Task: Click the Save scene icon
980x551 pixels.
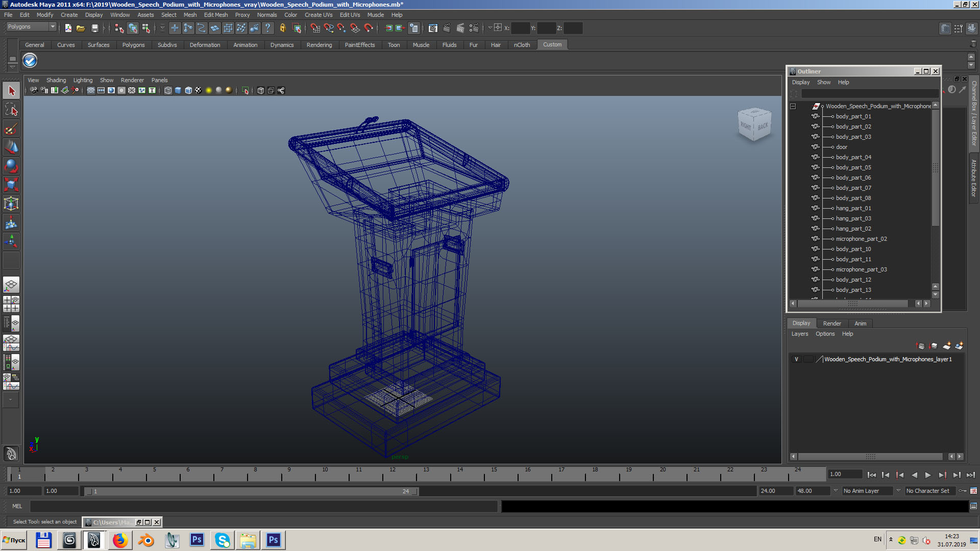Action: pos(94,29)
